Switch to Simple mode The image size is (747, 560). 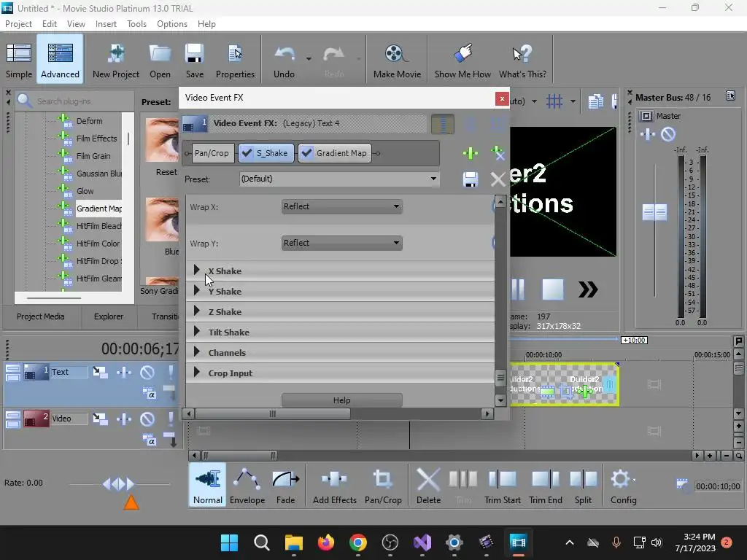tap(19, 60)
